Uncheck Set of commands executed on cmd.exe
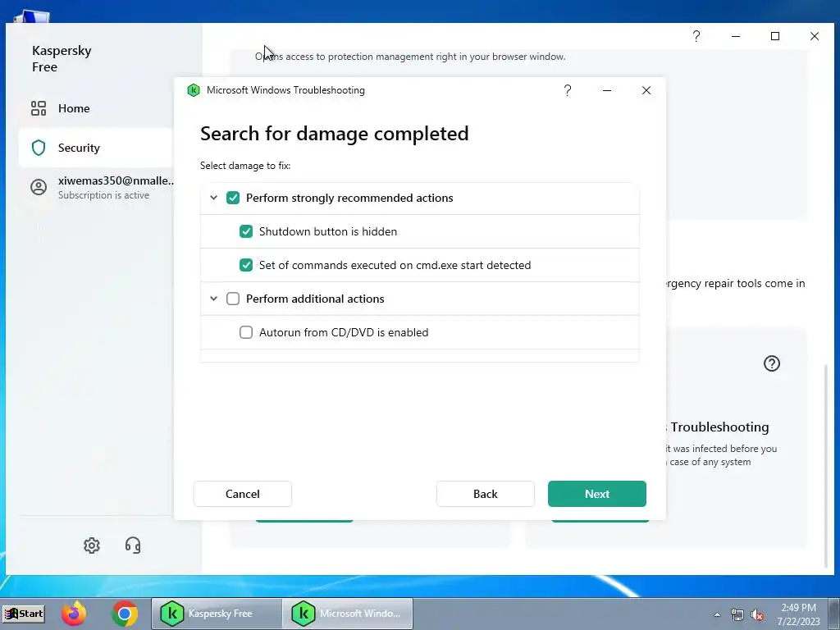Image resolution: width=840 pixels, height=630 pixels. pos(246,265)
